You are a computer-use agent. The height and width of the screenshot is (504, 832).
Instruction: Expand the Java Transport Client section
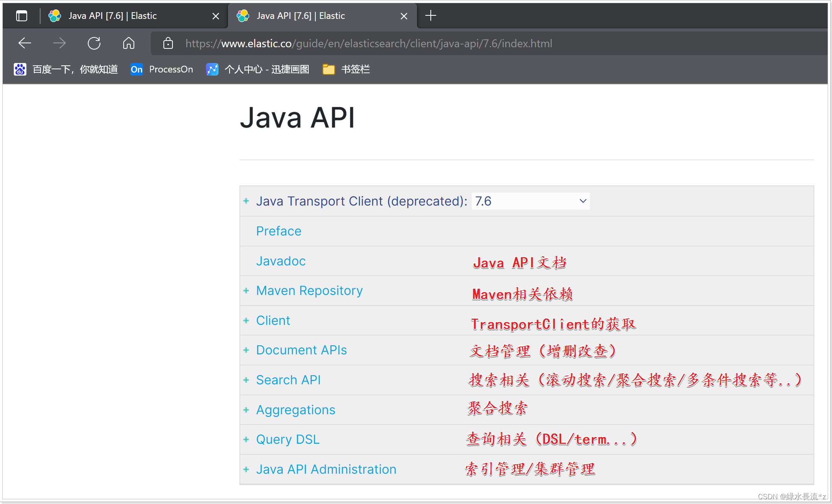[246, 201]
